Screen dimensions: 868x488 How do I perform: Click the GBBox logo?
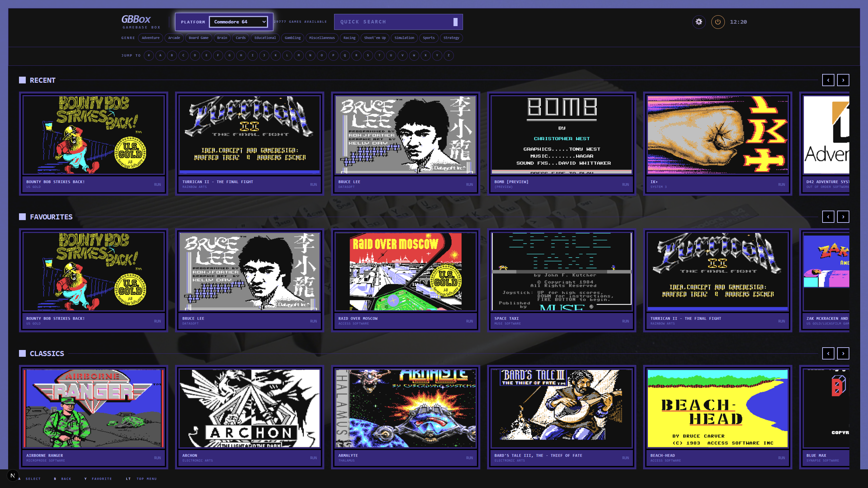(x=140, y=22)
